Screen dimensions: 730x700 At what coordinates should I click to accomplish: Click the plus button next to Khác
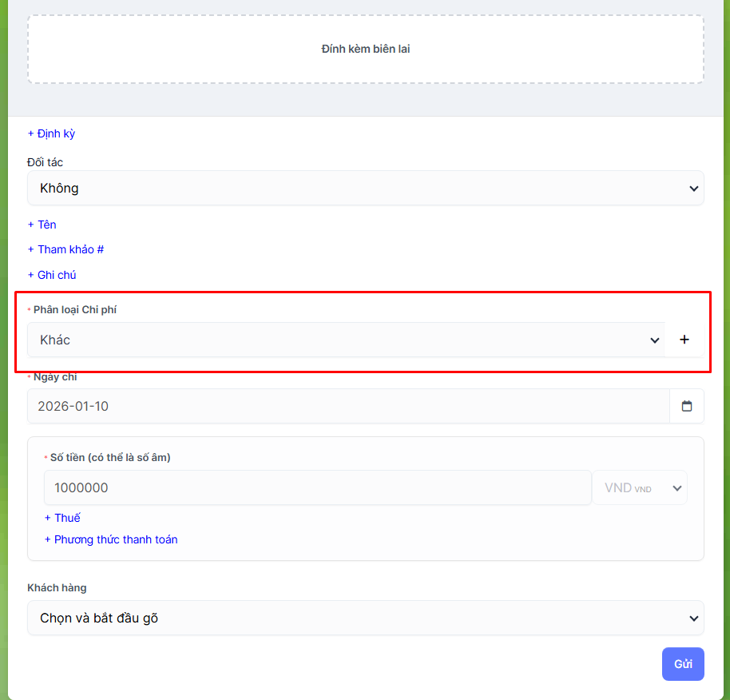pyautogui.click(x=684, y=340)
